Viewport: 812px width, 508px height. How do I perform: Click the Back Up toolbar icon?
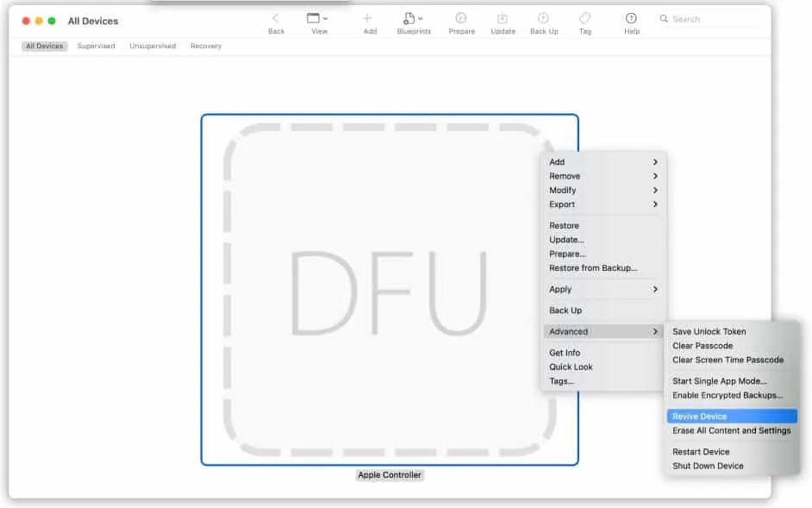point(543,18)
